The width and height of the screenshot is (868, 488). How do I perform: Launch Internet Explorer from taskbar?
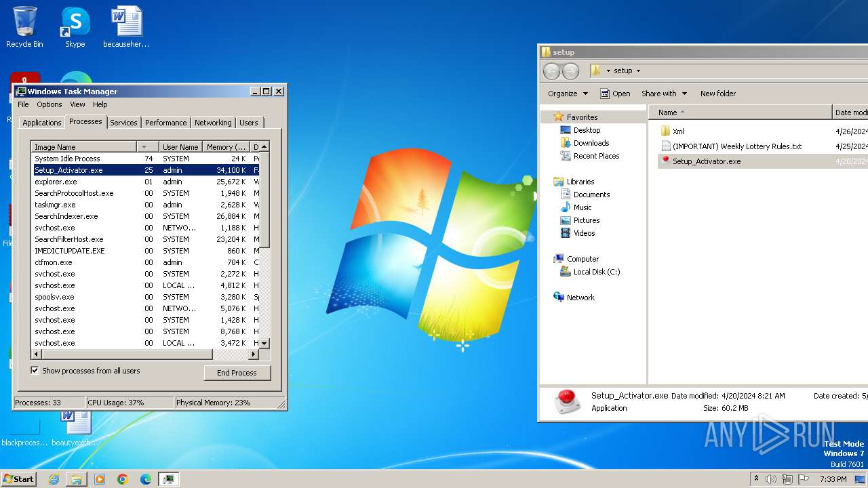coord(54,479)
